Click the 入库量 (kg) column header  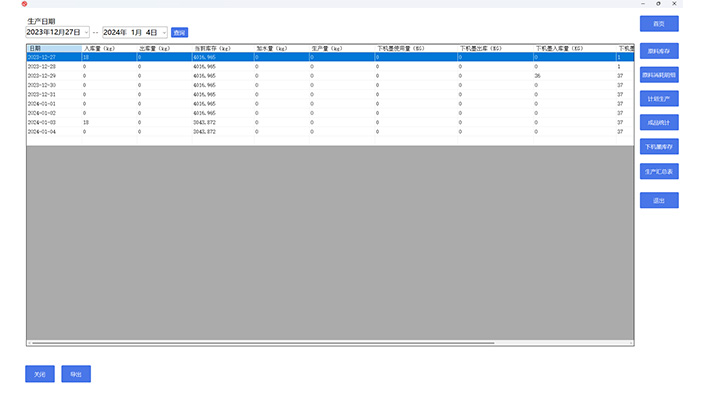(109, 48)
